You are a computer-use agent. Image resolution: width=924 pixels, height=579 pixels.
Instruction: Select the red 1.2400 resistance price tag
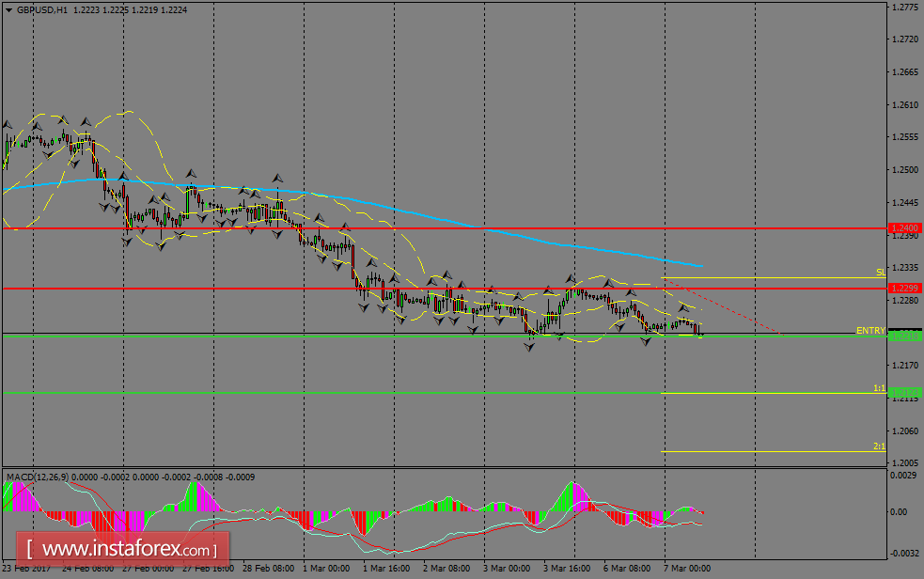904,227
